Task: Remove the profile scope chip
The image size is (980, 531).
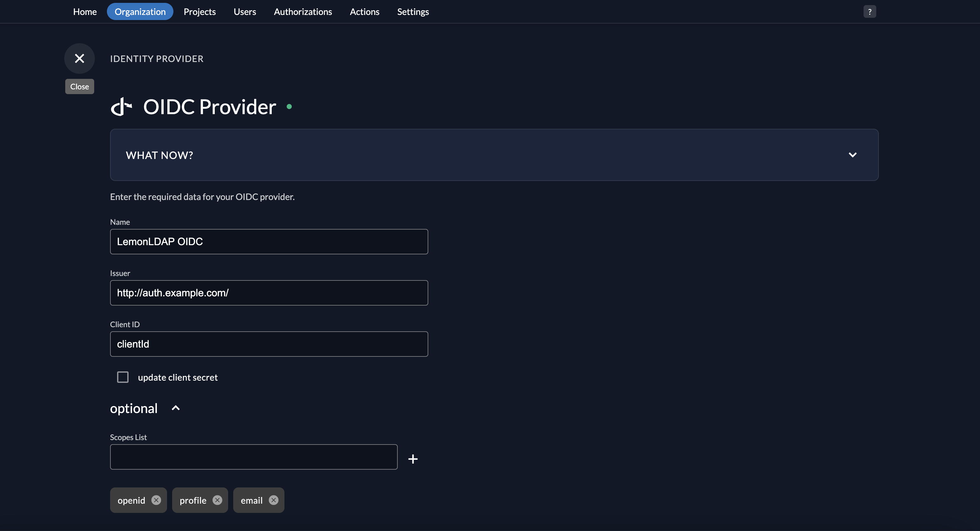Action: coord(217,500)
